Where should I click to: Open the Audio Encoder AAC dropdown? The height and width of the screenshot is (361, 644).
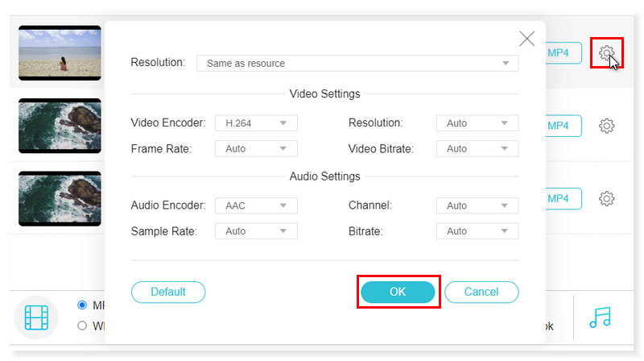coord(256,205)
